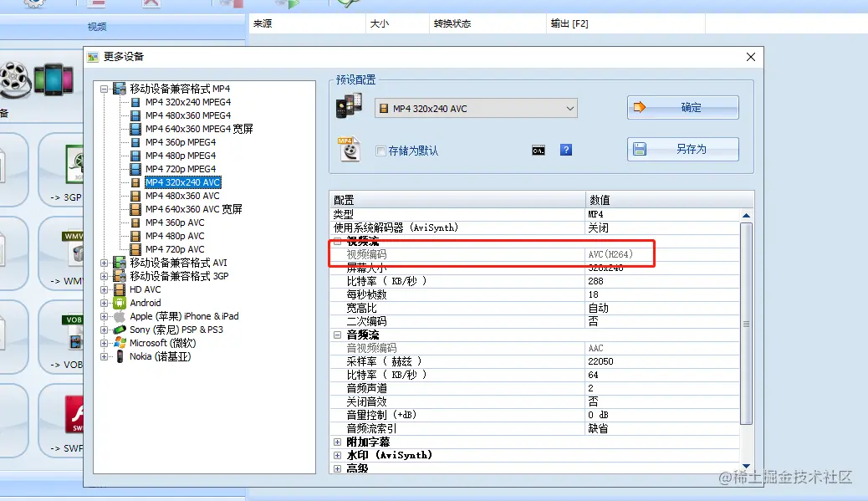The width and height of the screenshot is (868, 501).
Task: Click the mobile devices icon in preset configuration
Action: point(349,107)
